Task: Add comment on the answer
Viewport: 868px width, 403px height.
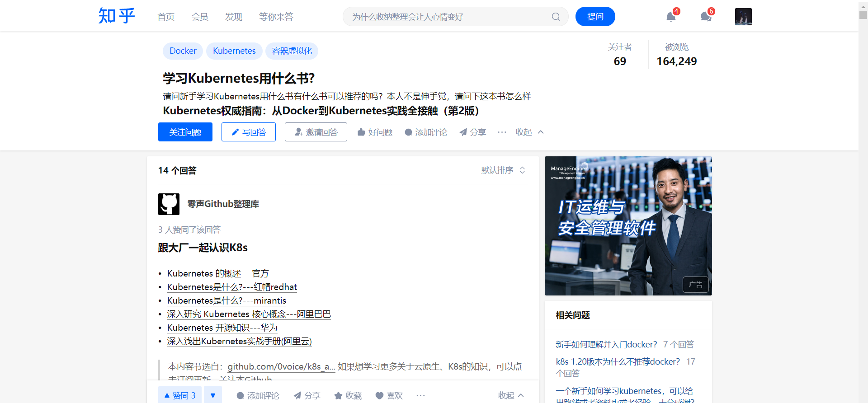Action: click(x=258, y=395)
